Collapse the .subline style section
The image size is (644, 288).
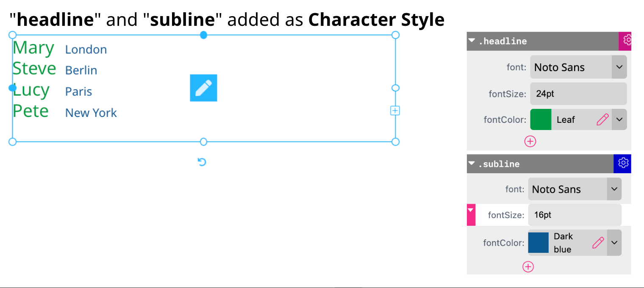coord(472,163)
